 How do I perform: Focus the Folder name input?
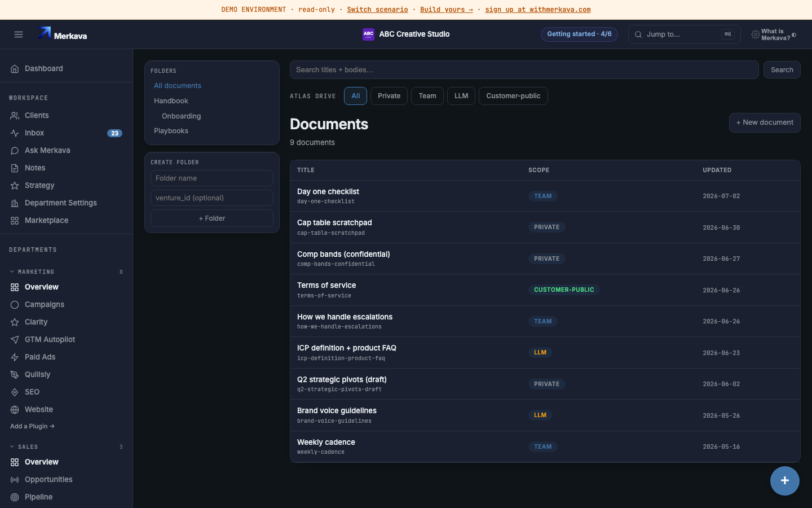tap(212, 178)
